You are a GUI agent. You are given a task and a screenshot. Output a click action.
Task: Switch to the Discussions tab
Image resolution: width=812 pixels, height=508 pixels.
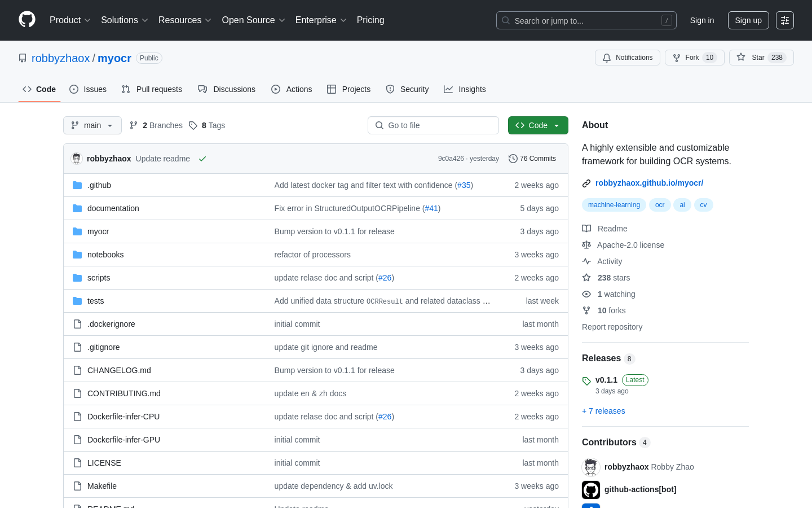pos(227,89)
